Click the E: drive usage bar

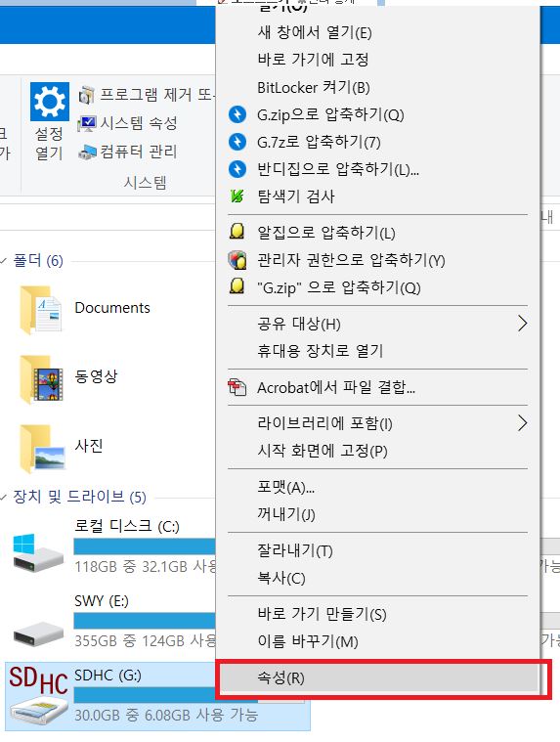(x=145, y=621)
